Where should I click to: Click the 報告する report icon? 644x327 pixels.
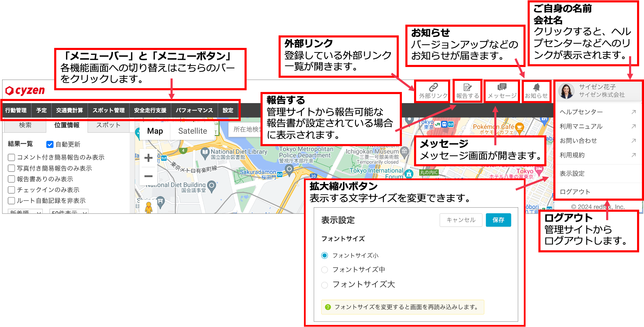468,91
